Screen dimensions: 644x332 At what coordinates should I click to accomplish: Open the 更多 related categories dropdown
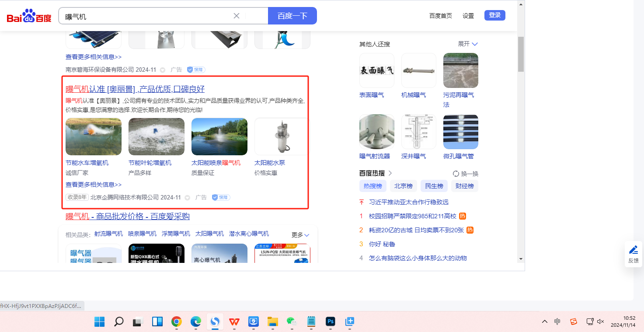300,235
